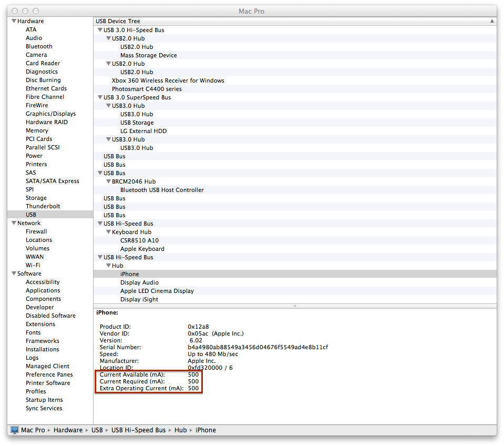Select CSR8510 A10 device
Viewport: 504px width, 446px height.
139,240
